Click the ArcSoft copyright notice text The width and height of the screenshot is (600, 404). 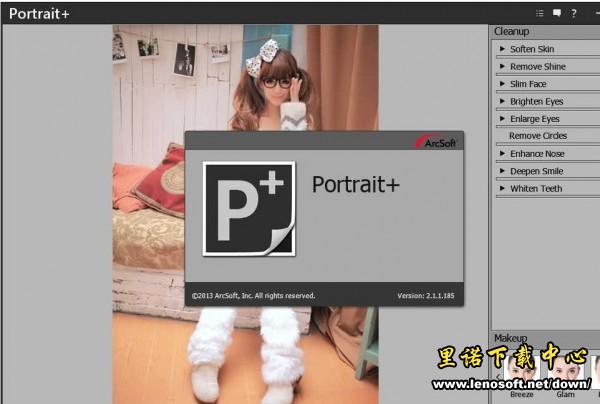[x=253, y=296]
